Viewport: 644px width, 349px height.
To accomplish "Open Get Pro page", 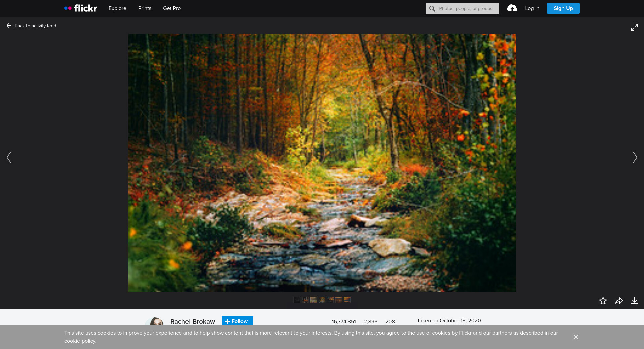I will point(172,8).
